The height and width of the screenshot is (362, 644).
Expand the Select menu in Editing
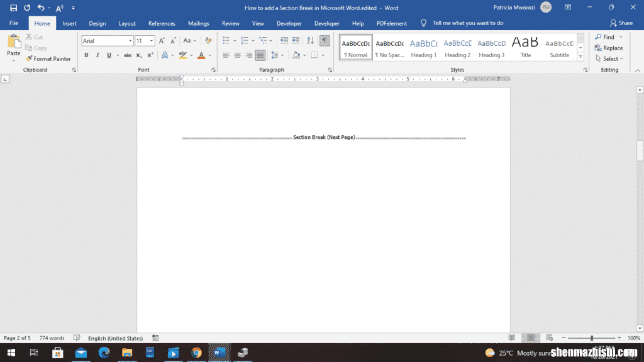pos(610,58)
